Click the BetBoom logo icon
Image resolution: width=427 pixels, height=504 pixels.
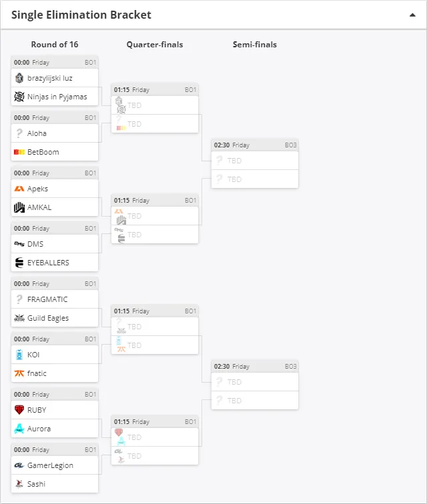(19, 152)
